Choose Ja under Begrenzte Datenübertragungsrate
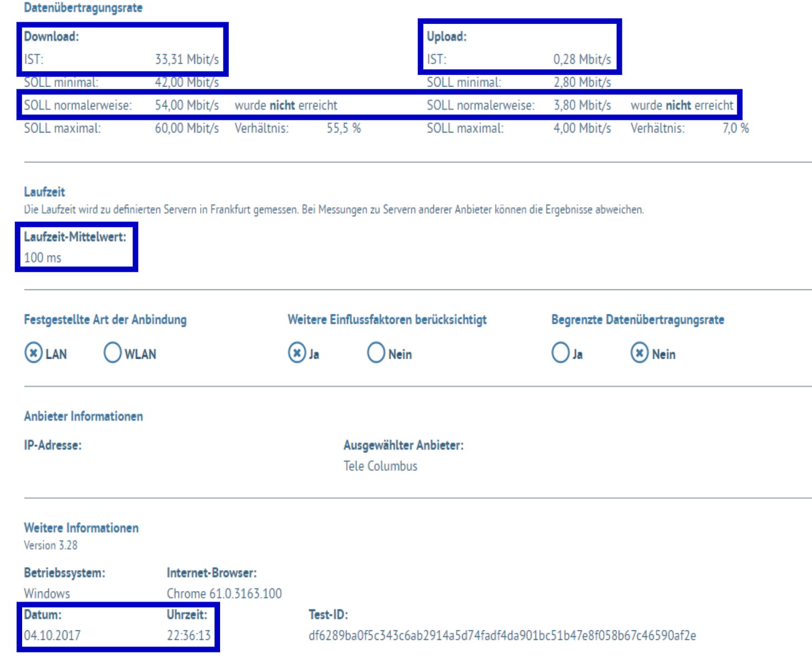Image resolution: width=812 pixels, height=662 pixels. [x=561, y=353]
